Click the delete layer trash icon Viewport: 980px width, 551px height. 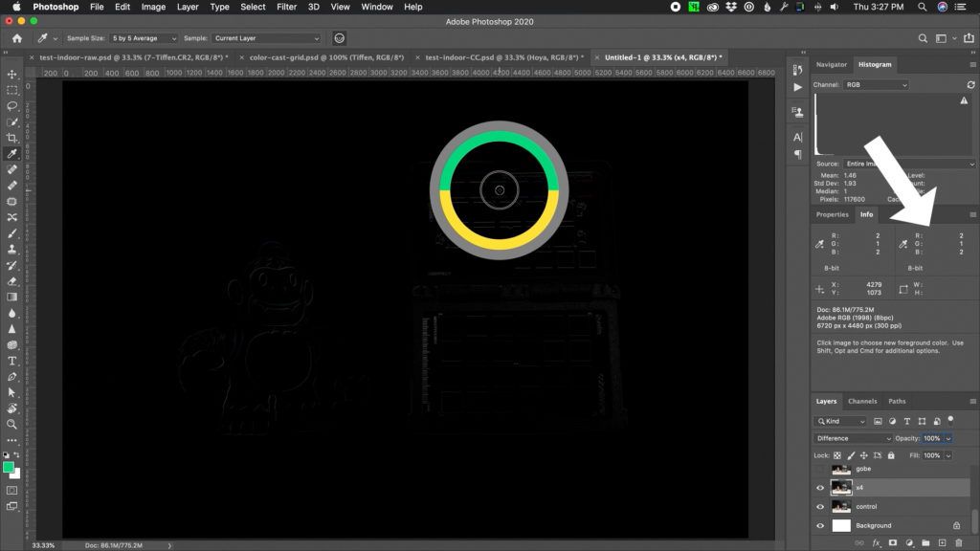tap(959, 543)
